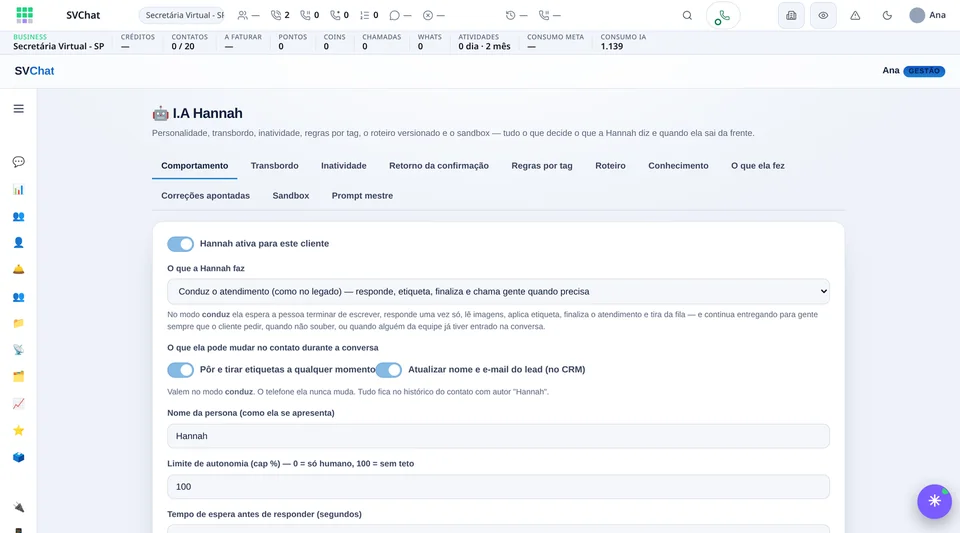This screenshot has width=960, height=533.
Task: Open the warning triangle alerts icon
Action: click(855, 15)
